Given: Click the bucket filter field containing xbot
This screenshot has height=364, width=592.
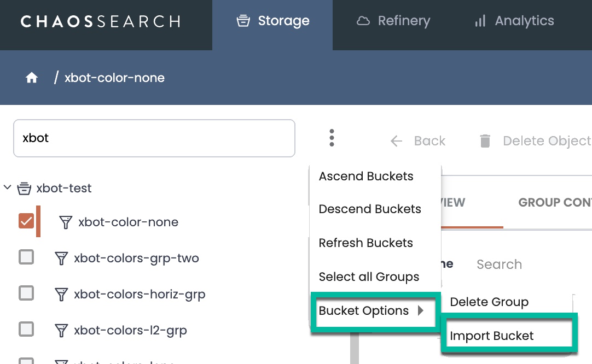Looking at the screenshot, I should [154, 138].
